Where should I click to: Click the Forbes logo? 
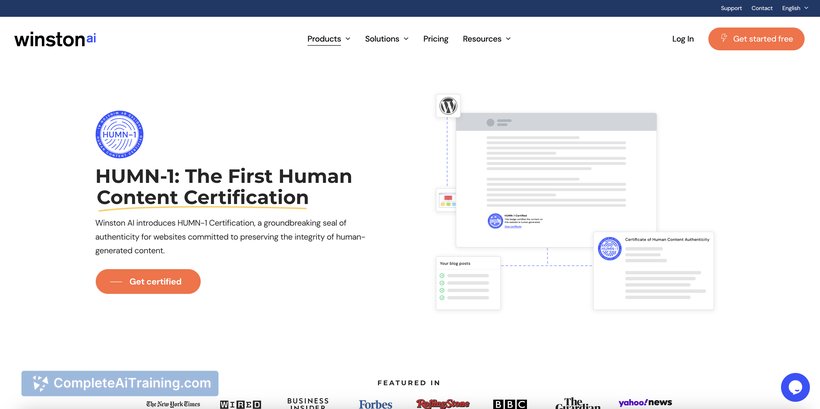point(375,404)
